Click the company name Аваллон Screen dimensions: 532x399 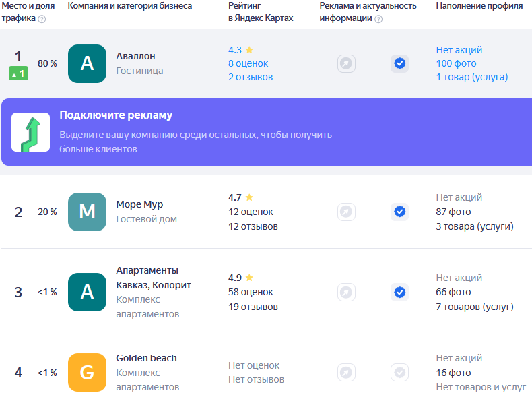[x=136, y=56]
